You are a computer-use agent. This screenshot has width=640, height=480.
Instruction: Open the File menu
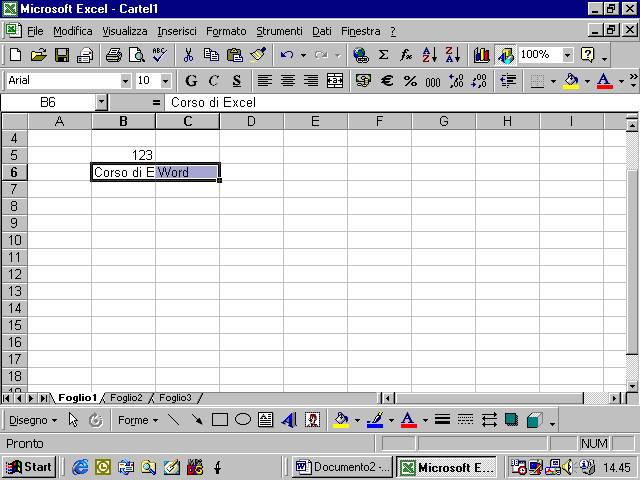[x=35, y=31]
